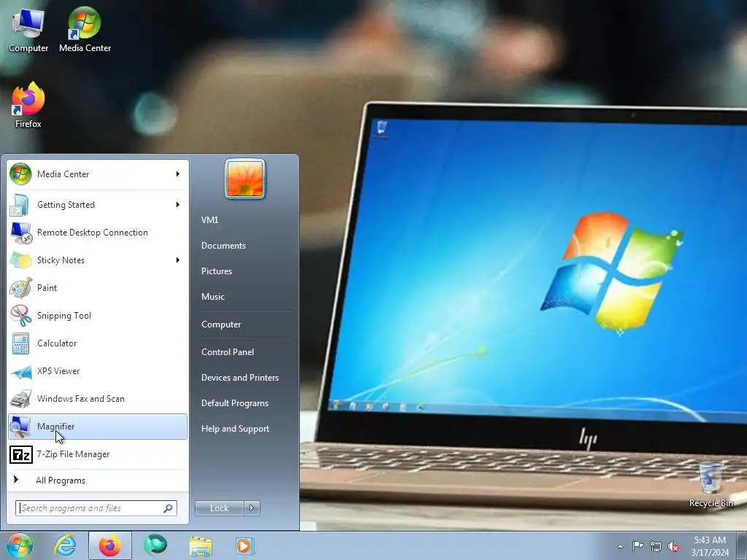The width and height of the screenshot is (747, 560).
Task: Open Documents from the Start menu
Action: pyautogui.click(x=223, y=246)
